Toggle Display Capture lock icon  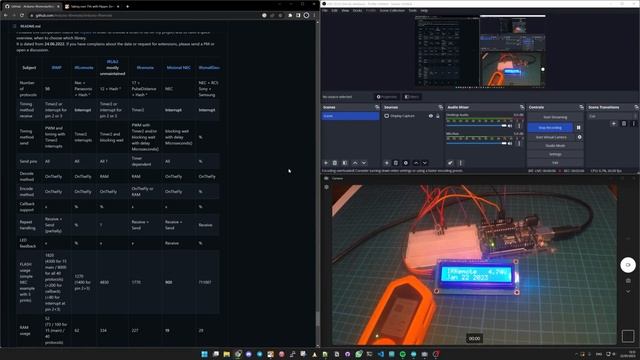(438, 116)
